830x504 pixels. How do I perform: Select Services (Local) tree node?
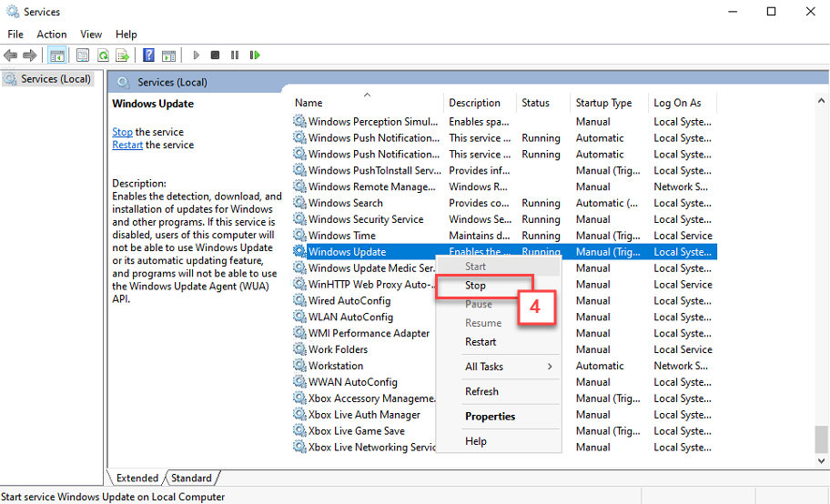coord(48,79)
